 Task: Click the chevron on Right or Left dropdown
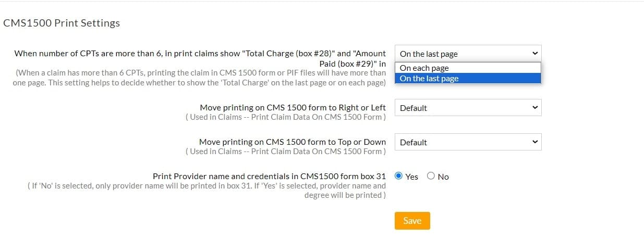pos(534,108)
